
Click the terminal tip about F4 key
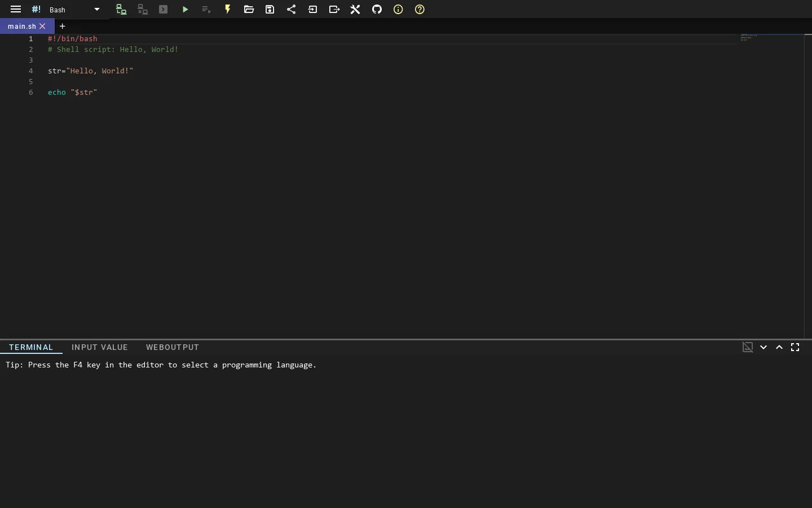(x=161, y=365)
